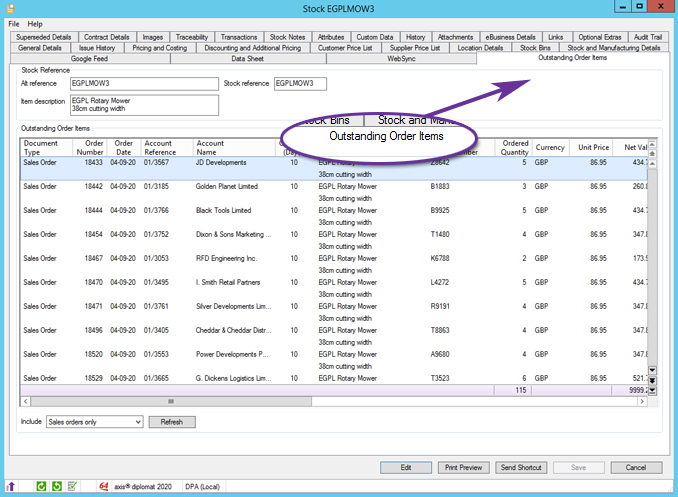
Task: Select the order 18433 JD Developments row
Action: [334, 168]
